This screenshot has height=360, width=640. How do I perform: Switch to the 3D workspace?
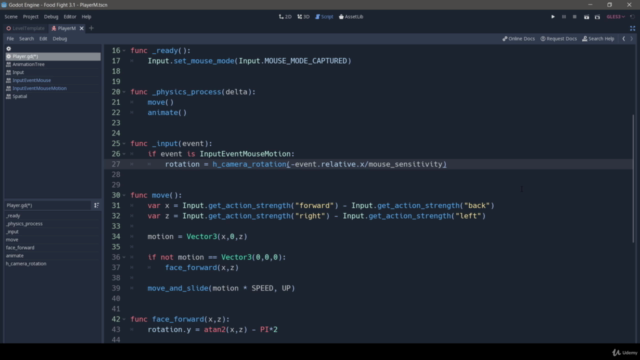pyautogui.click(x=303, y=17)
